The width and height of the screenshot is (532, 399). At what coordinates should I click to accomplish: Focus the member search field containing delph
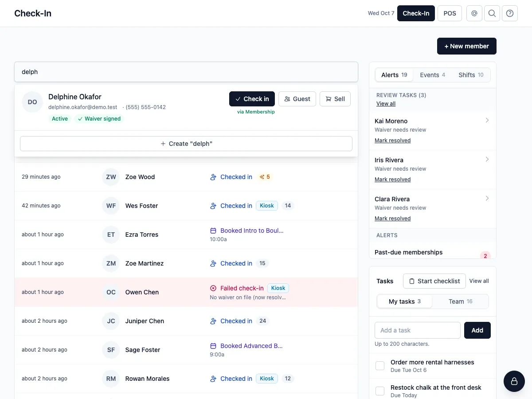pos(186,72)
